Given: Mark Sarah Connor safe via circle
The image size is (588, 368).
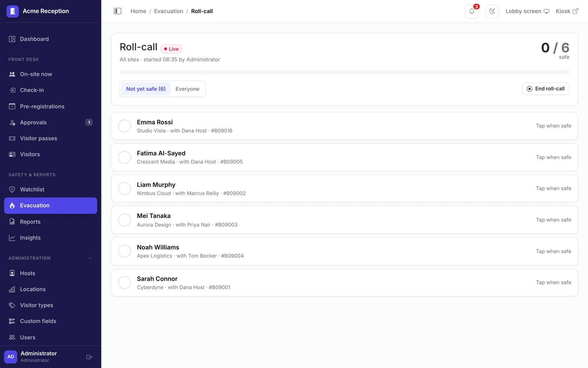Looking at the screenshot, I should tap(125, 283).
